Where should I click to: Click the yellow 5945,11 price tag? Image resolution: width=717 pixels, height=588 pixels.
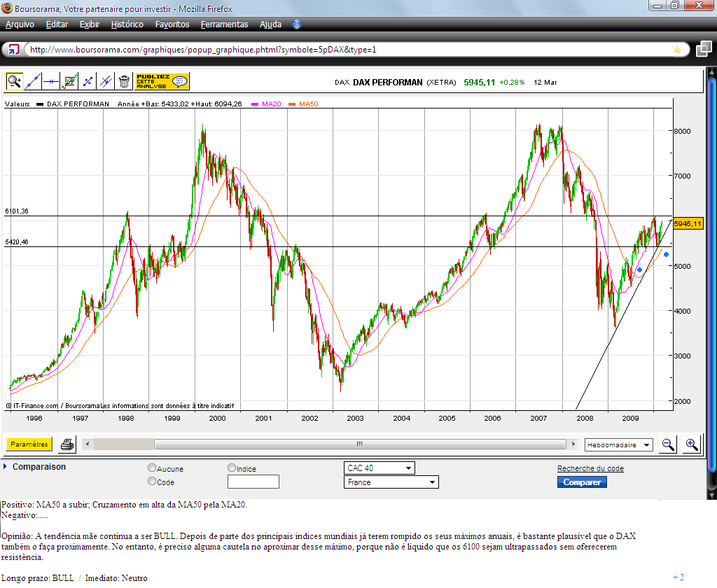point(688,223)
